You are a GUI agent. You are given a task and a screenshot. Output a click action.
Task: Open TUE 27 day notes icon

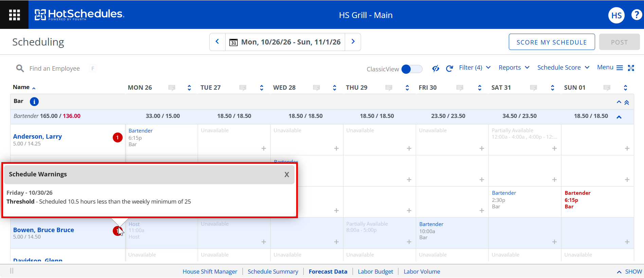pos(243,88)
